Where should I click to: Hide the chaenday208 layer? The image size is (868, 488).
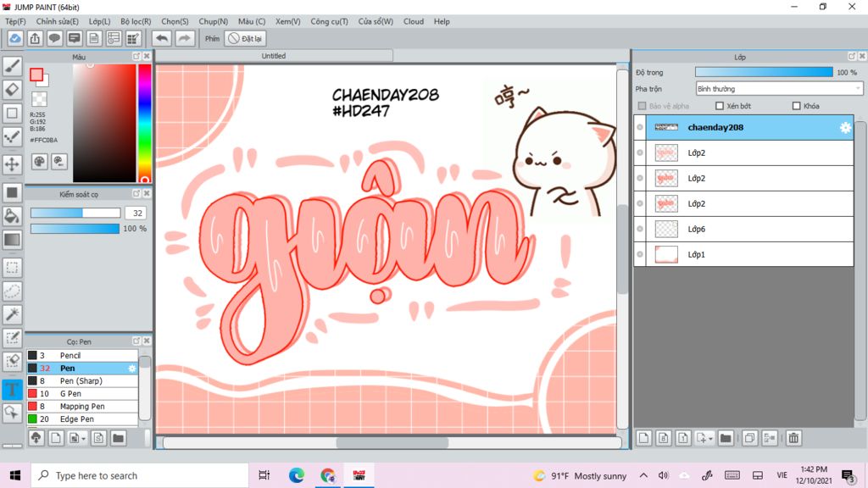pos(640,127)
